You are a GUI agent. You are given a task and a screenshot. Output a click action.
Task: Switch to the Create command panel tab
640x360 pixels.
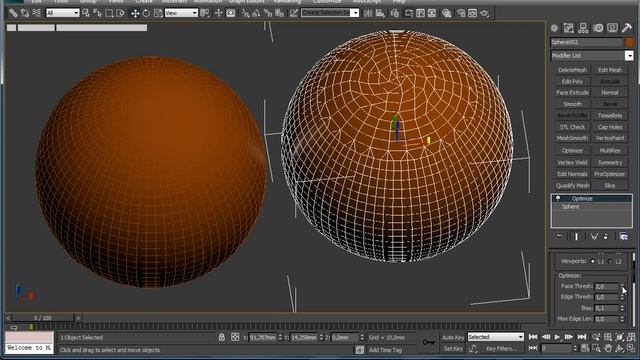[554, 28]
